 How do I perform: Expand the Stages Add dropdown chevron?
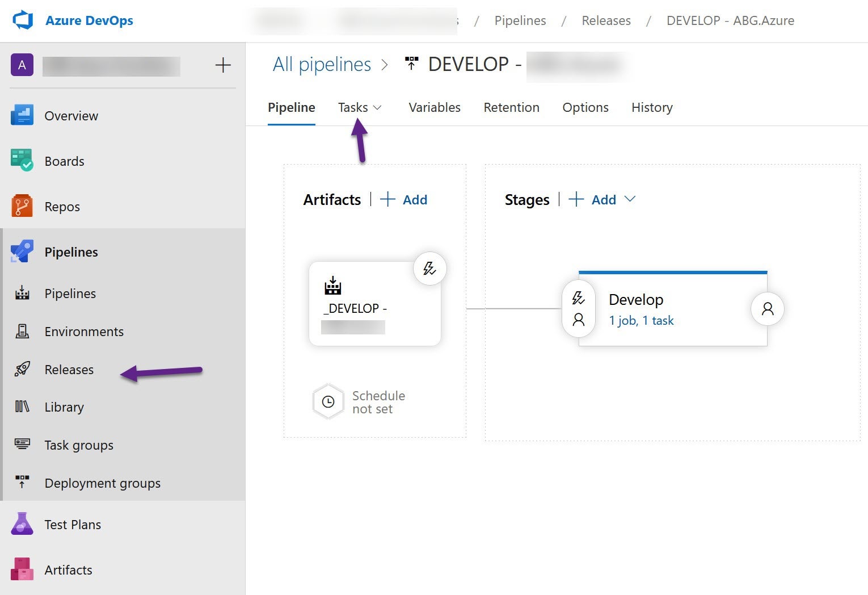pyautogui.click(x=630, y=199)
